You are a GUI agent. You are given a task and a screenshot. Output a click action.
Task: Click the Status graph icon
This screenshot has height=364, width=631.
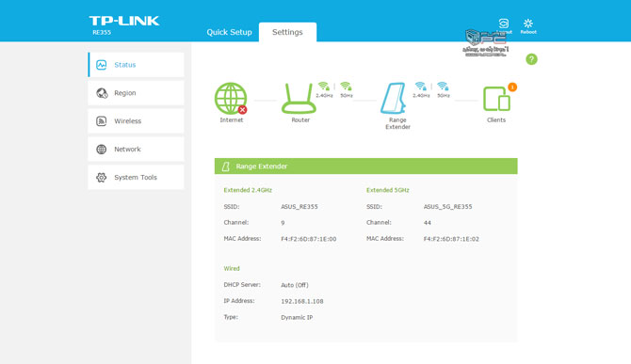[x=102, y=65]
